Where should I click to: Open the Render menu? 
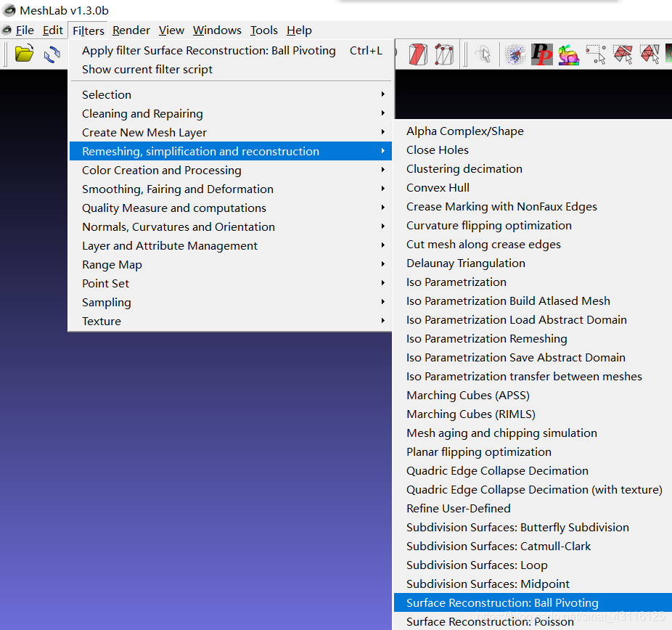click(x=131, y=30)
